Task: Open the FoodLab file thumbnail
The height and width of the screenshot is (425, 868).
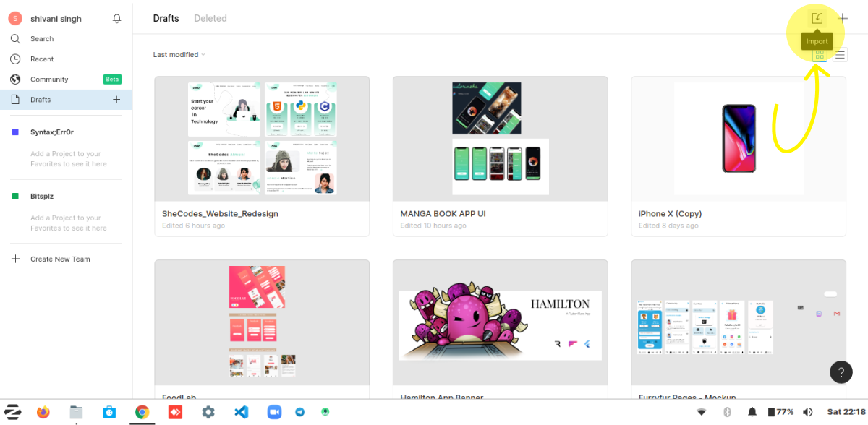Action: click(x=262, y=322)
